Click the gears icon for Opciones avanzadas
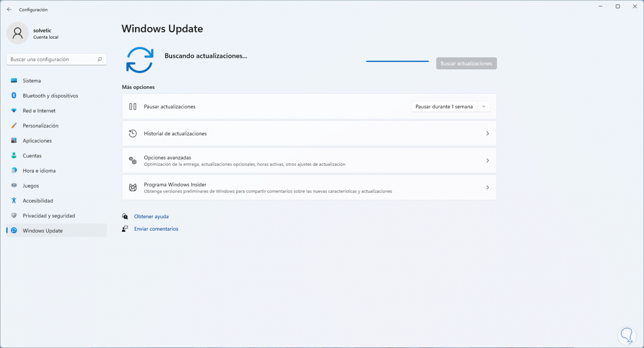The image size is (644, 348). tap(133, 160)
